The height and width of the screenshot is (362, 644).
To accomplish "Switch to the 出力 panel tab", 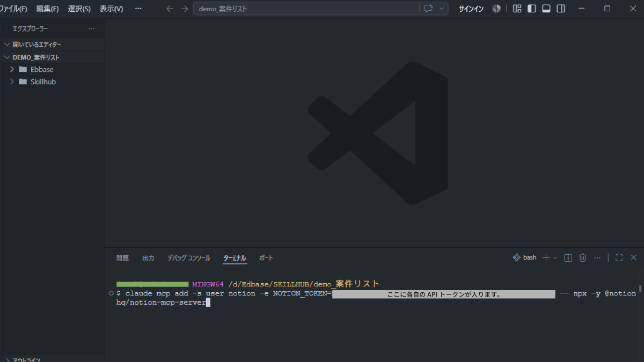I will click(x=148, y=258).
